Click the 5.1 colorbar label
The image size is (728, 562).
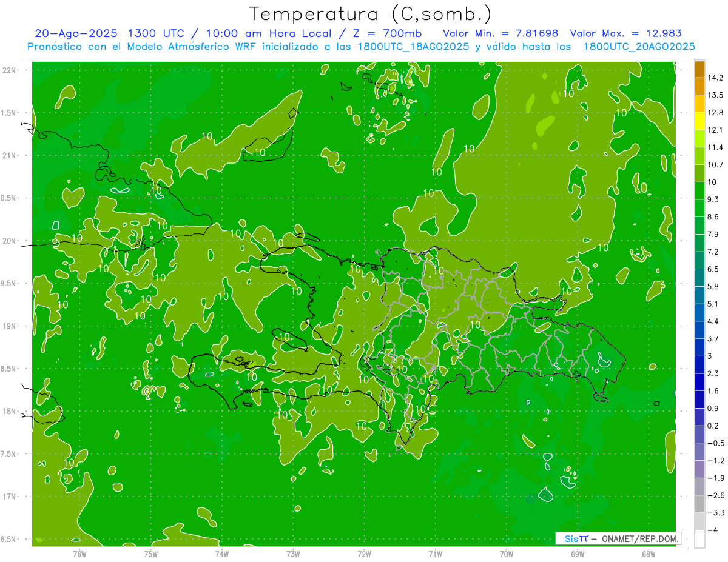713,304
